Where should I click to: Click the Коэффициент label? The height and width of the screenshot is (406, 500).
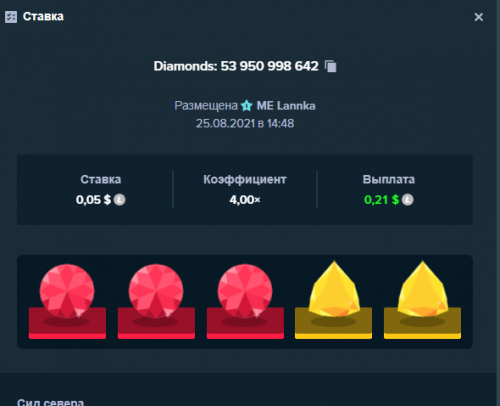coord(245,179)
